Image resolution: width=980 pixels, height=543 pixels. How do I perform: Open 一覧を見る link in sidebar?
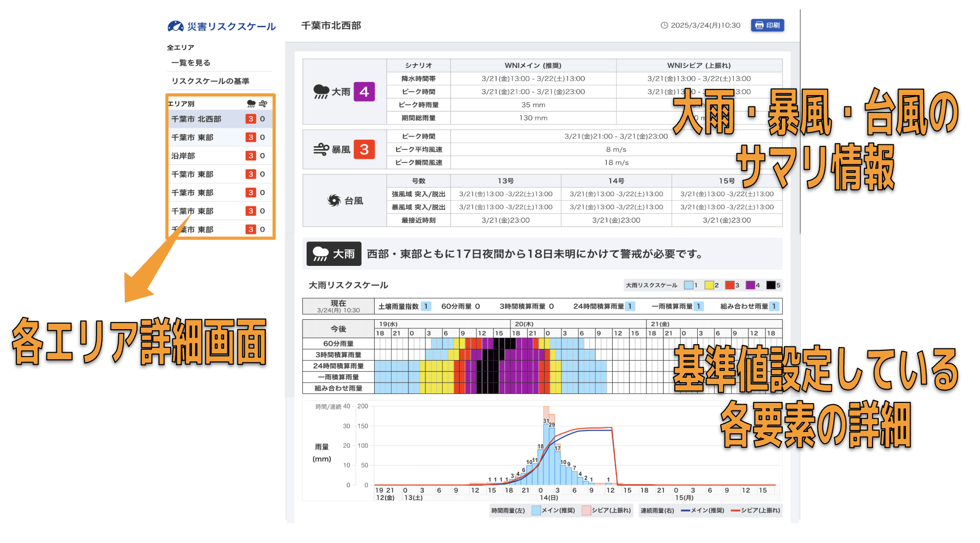click(x=191, y=63)
